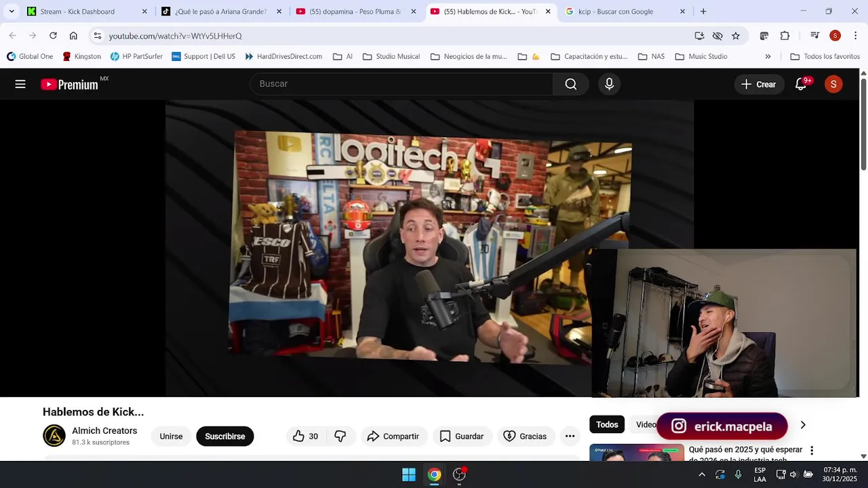Viewport: 868px width, 488px height.
Task: Click the YouTube search magnifier button
Action: [x=571, y=84]
